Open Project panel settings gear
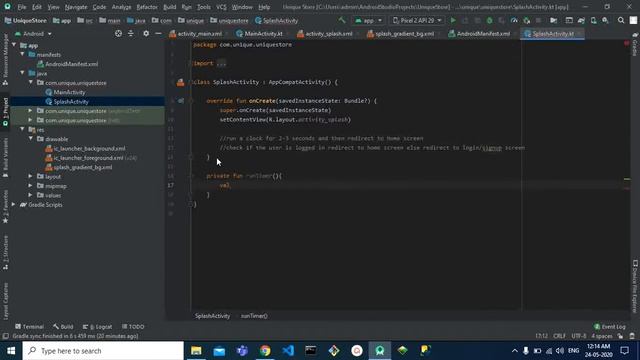 [146, 33]
